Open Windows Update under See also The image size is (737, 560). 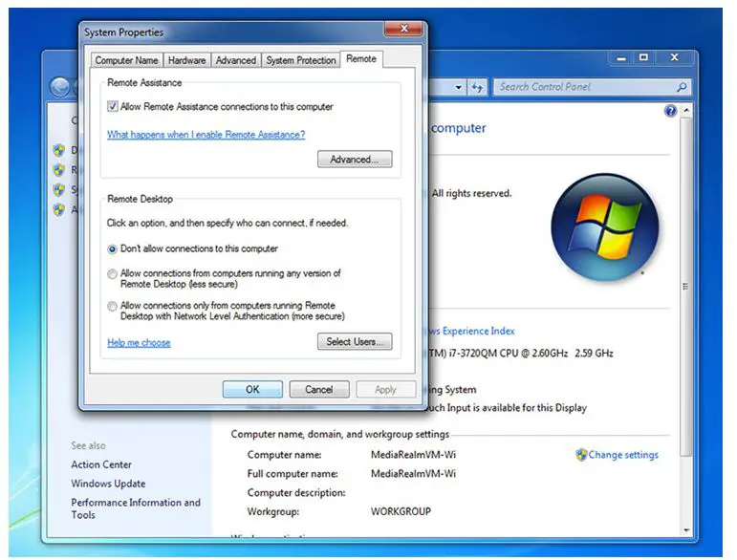pyautogui.click(x=108, y=484)
